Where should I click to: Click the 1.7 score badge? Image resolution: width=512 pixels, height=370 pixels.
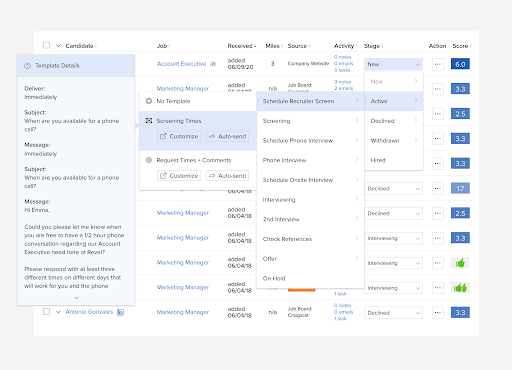pos(460,188)
